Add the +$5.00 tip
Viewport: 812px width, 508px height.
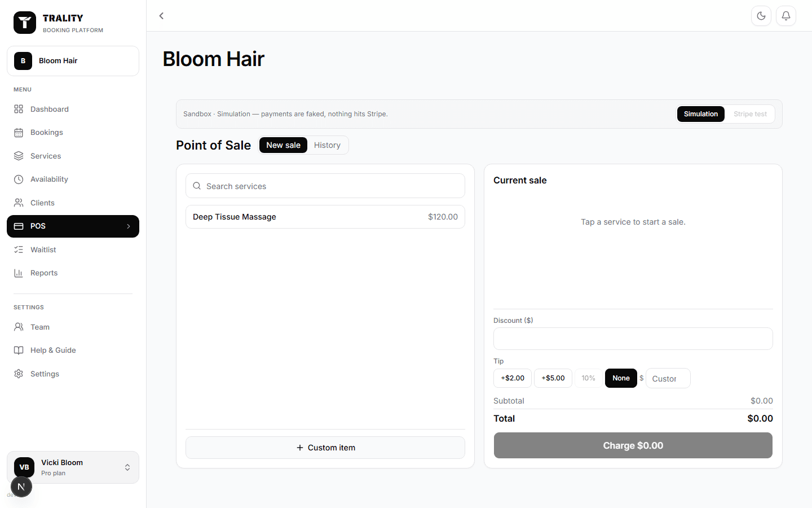553,378
